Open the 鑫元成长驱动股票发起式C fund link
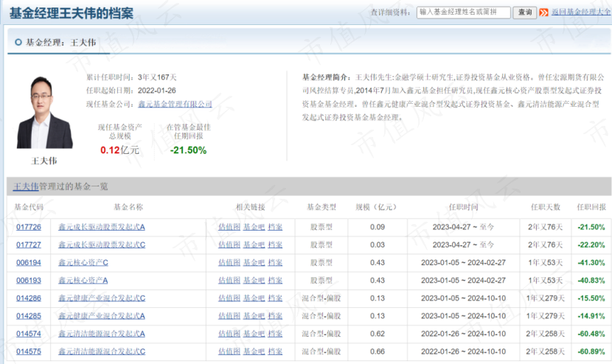Viewport: 612px width, 364px height. [x=102, y=245]
